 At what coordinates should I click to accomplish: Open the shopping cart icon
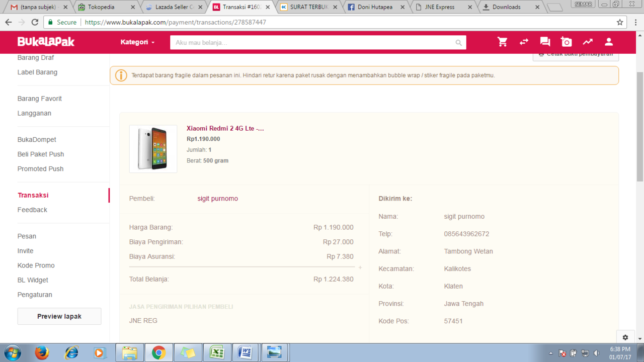pyautogui.click(x=502, y=42)
